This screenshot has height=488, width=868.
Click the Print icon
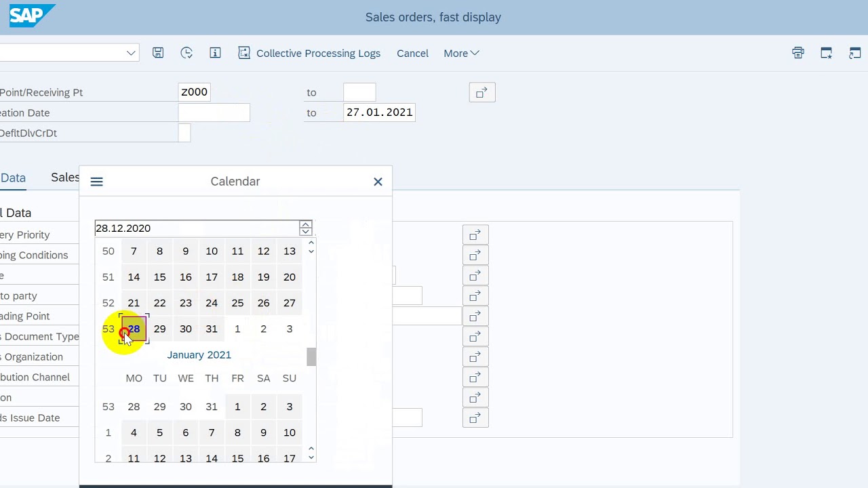pyautogui.click(x=798, y=53)
